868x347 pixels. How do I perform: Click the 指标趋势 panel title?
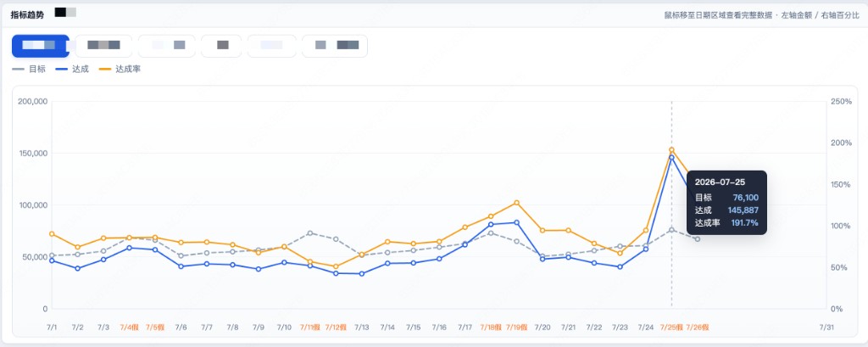point(28,14)
